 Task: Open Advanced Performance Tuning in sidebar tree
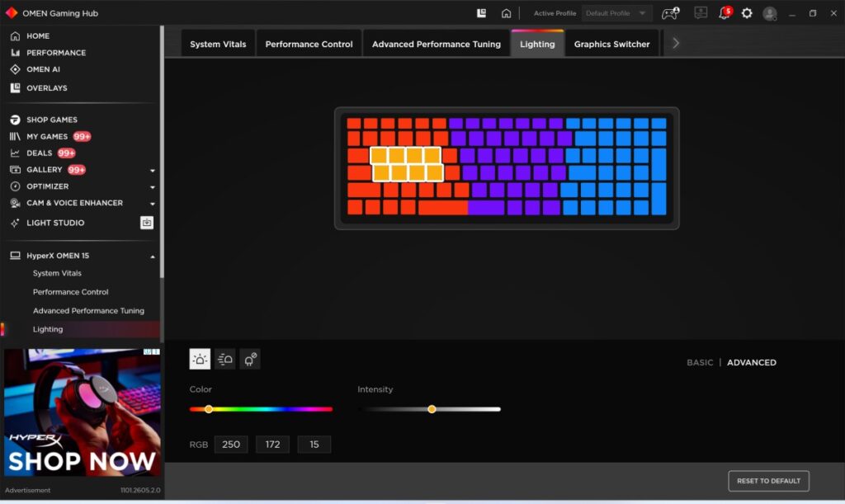[x=88, y=311]
